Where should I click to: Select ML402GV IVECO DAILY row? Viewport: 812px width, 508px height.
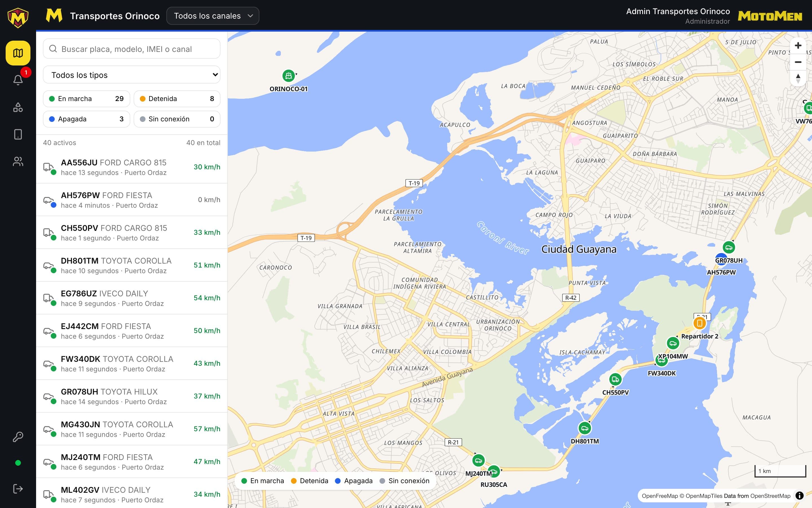click(132, 493)
